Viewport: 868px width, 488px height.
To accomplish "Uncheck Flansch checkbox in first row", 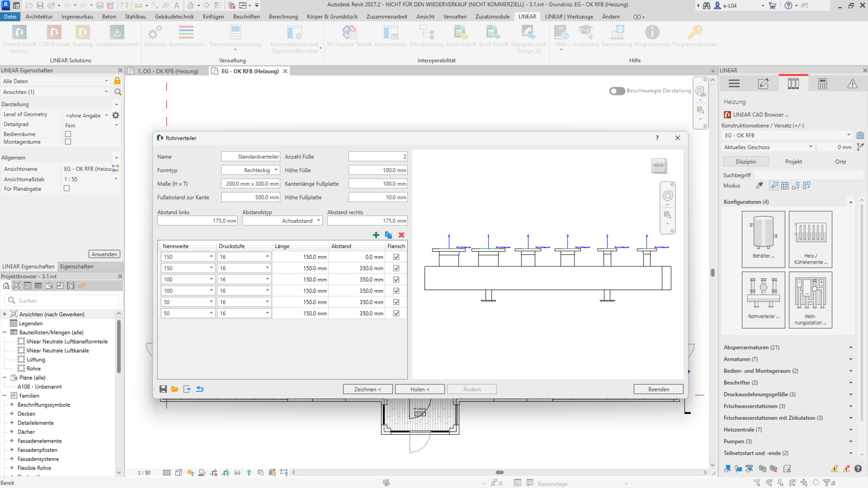I will tap(396, 257).
